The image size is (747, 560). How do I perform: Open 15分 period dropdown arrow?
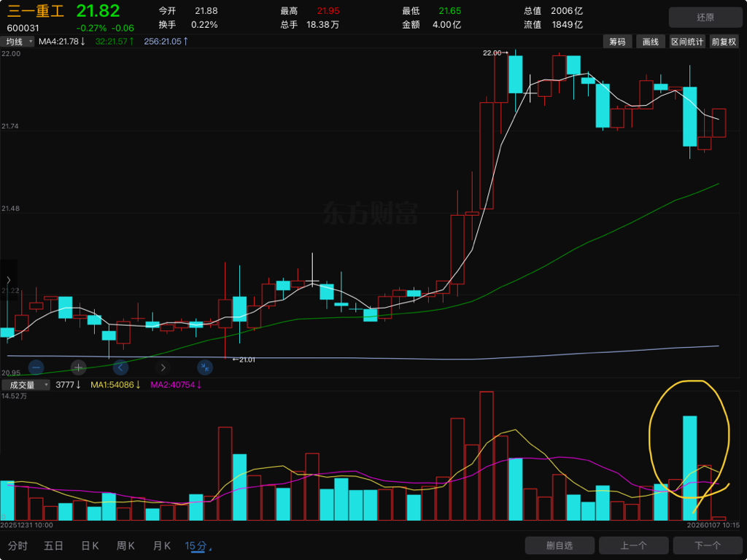tap(210, 550)
